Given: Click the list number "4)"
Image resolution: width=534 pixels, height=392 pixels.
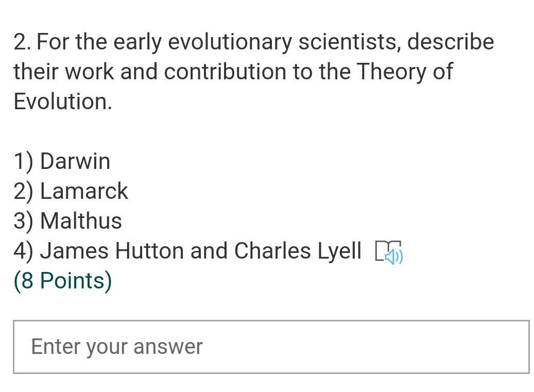Looking at the screenshot, I should 24,251.
